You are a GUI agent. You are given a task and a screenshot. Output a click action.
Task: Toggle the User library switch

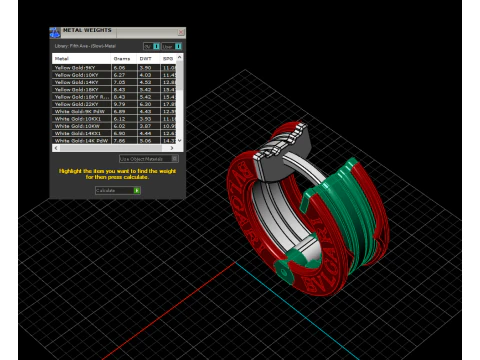pos(178,46)
